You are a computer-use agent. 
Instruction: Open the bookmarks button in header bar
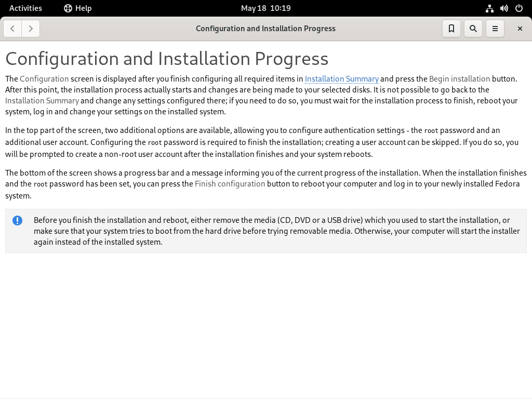(451, 29)
